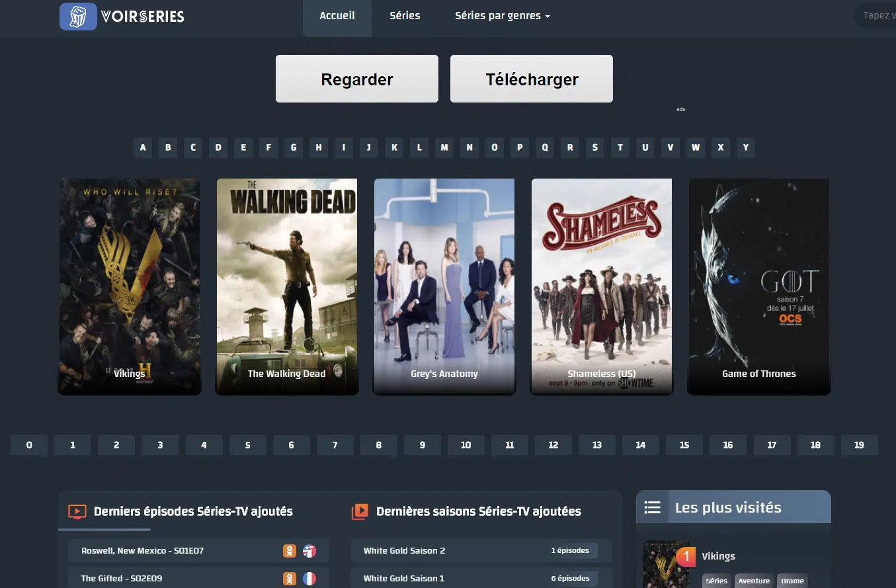Select number 19 in the numeric row
The height and width of the screenshot is (588, 896).
(859, 445)
